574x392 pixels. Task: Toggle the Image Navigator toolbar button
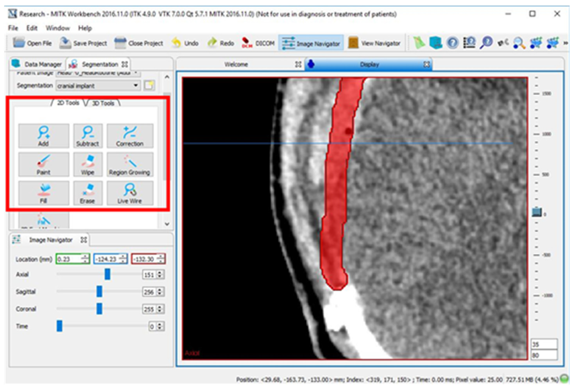pyautogui.click(x=311, y=43)
